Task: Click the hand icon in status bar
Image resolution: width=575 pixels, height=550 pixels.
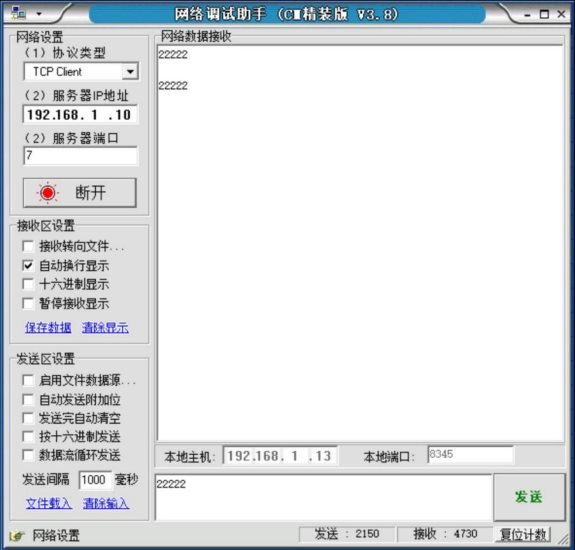Action: pos(17,536)
